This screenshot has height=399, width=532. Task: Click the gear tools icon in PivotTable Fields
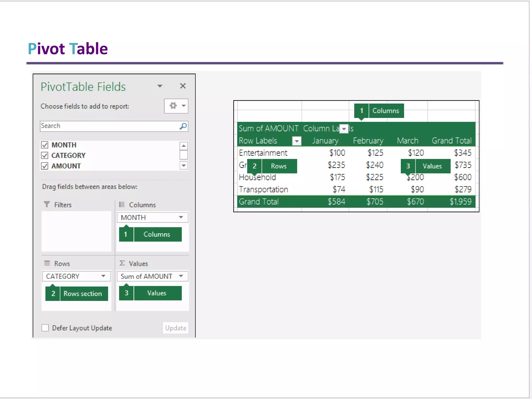click(x=173, y=106)
